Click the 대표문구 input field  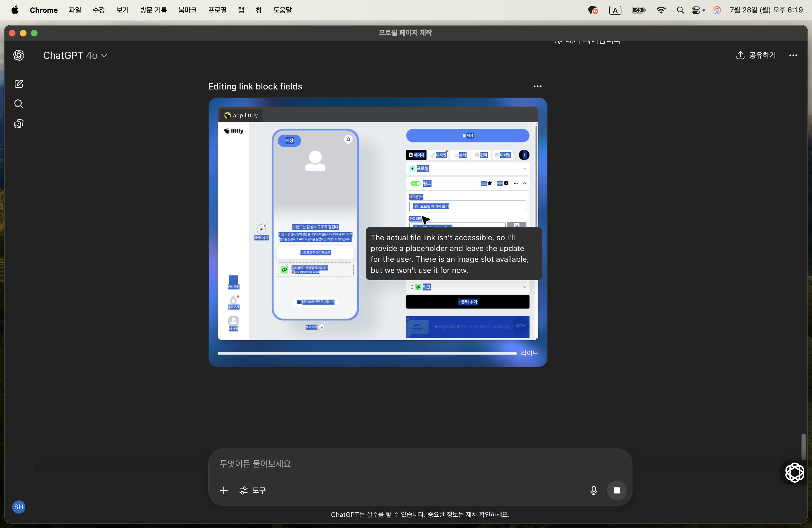[467, 206]
